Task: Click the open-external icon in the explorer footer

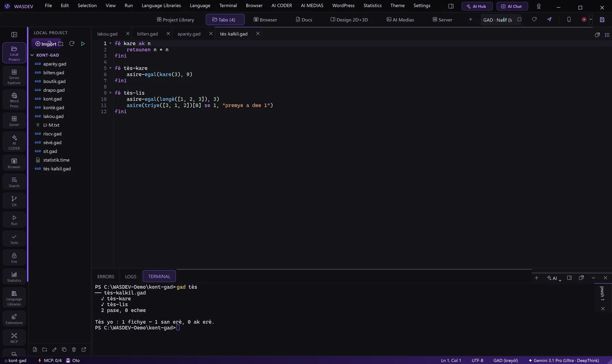Action: [84, 349]
